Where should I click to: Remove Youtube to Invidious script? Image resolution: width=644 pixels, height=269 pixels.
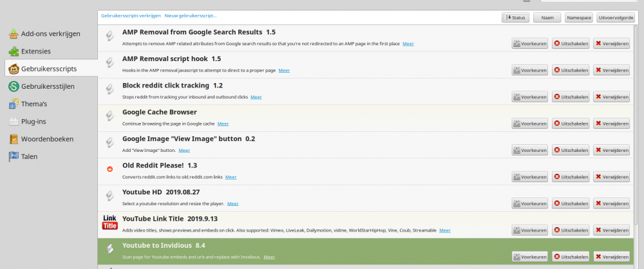click(612, 257)
